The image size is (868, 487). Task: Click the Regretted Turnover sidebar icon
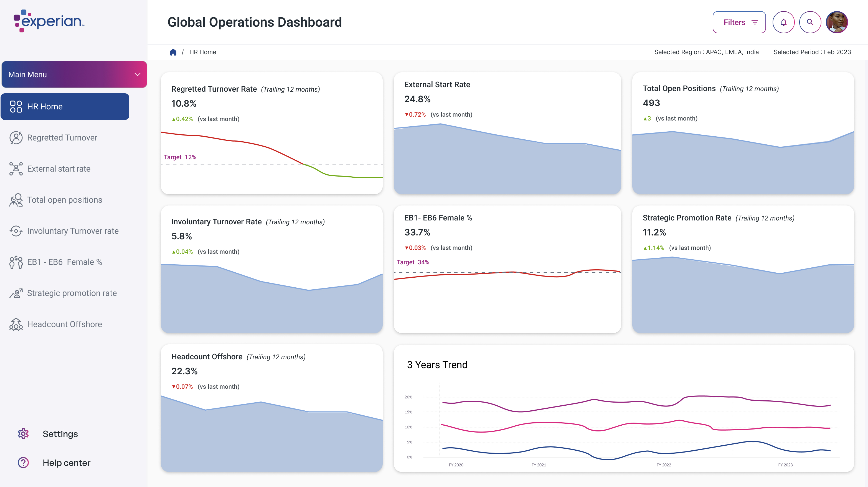coord(16,138)
